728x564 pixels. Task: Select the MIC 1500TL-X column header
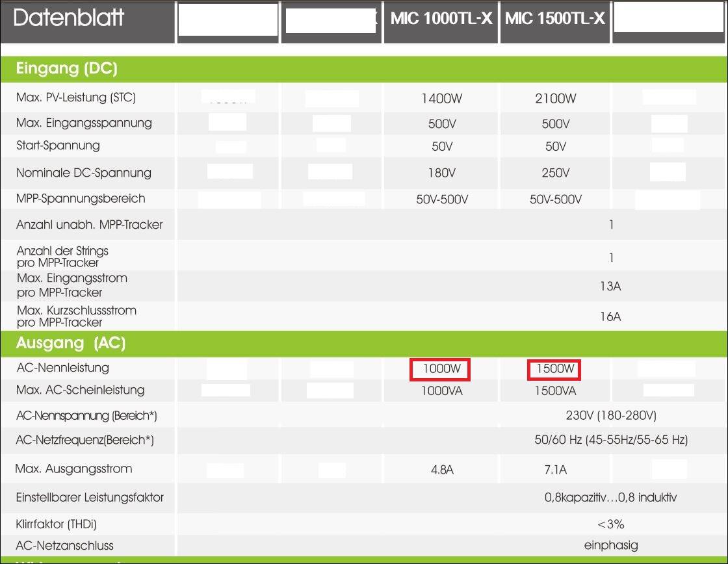555,19
